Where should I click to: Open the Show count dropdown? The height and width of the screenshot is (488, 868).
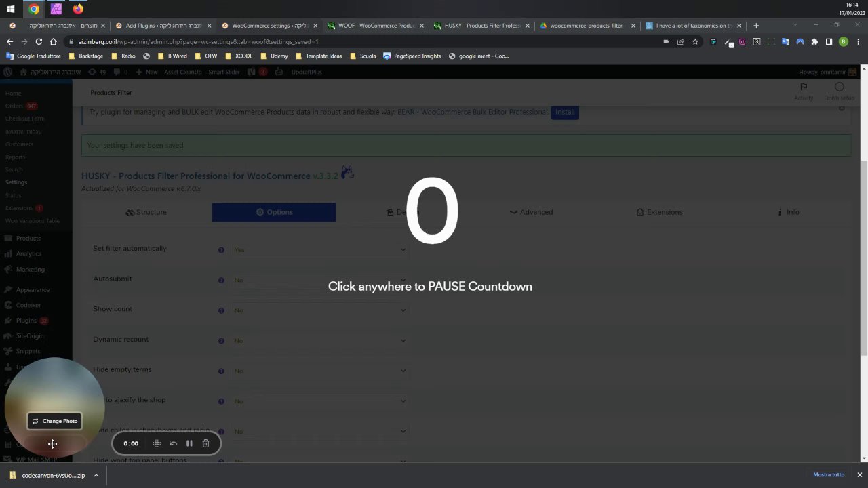pyautogui.click(x=319, y=310)
